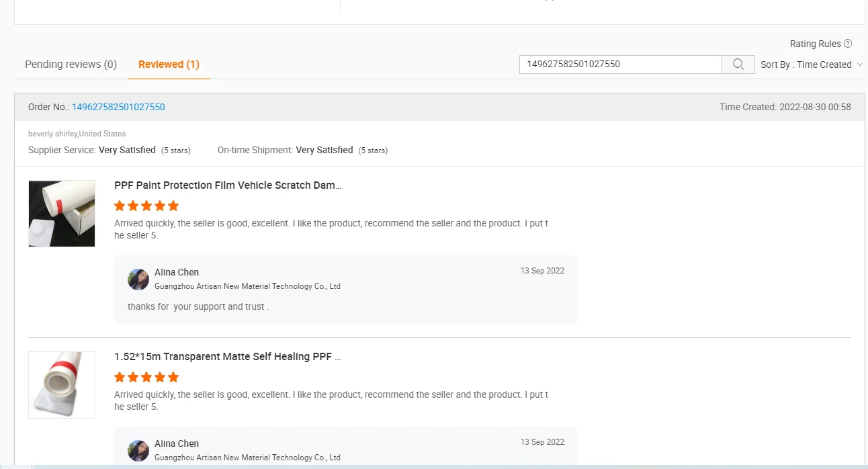Click Alina Chen's name in first reply
Viewport: 868px width, 469px height.
click(x=177, y=272)
